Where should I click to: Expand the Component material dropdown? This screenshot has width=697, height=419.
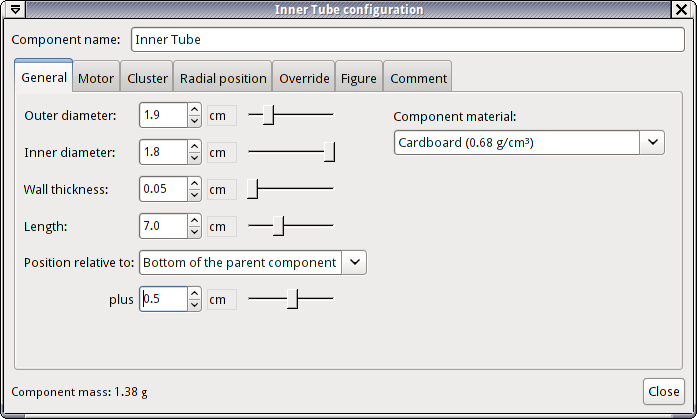(652, 143)
